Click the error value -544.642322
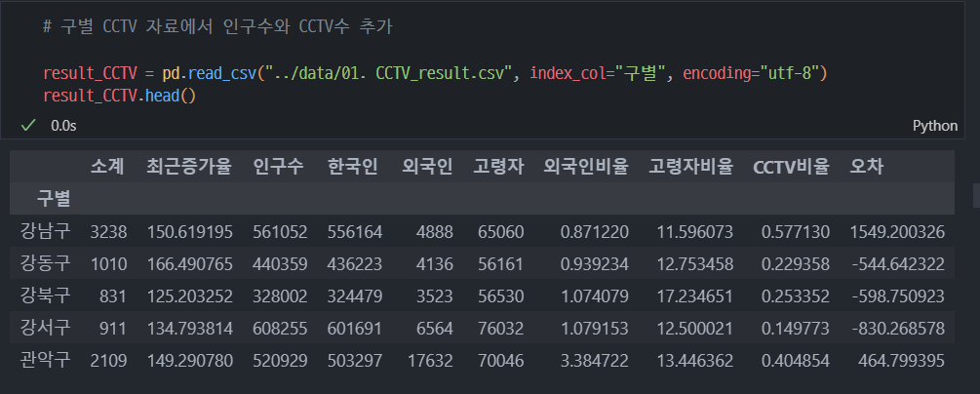Image resolution: width=980 pixels, height=394 pixels. coord(899,264)
